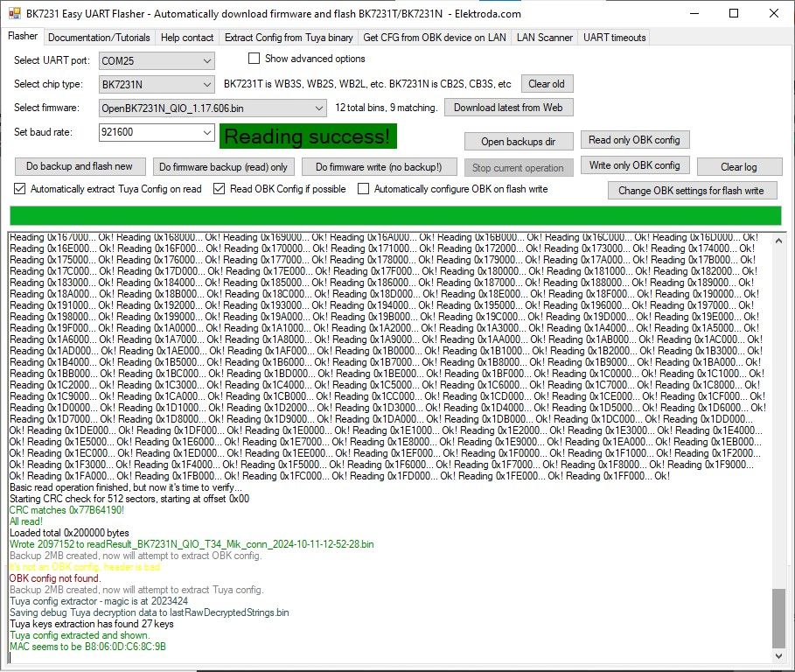Click log line MAC seems to be B8:06:0D:C6:8C:9B

point(87,647)
